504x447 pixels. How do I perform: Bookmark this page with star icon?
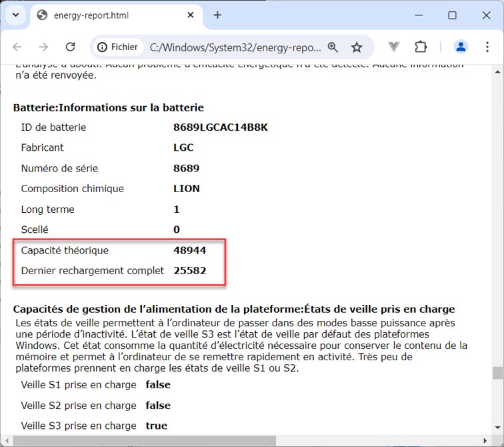tap(357, 47)
